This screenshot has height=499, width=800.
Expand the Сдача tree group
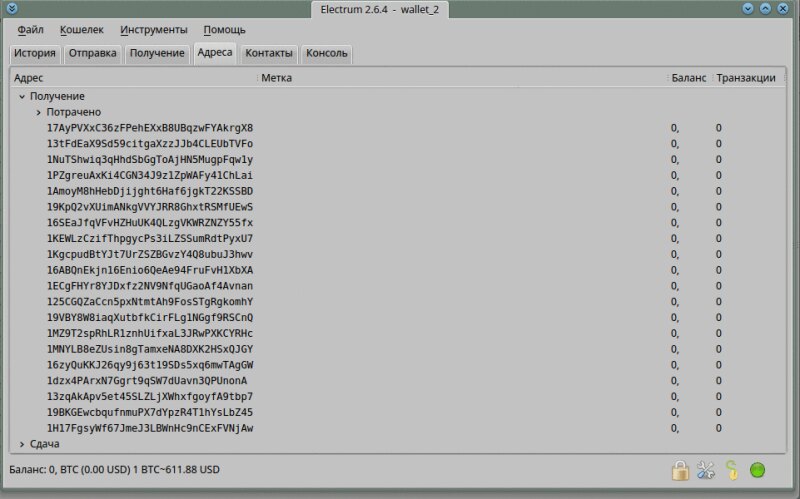[x=22, y=444]
